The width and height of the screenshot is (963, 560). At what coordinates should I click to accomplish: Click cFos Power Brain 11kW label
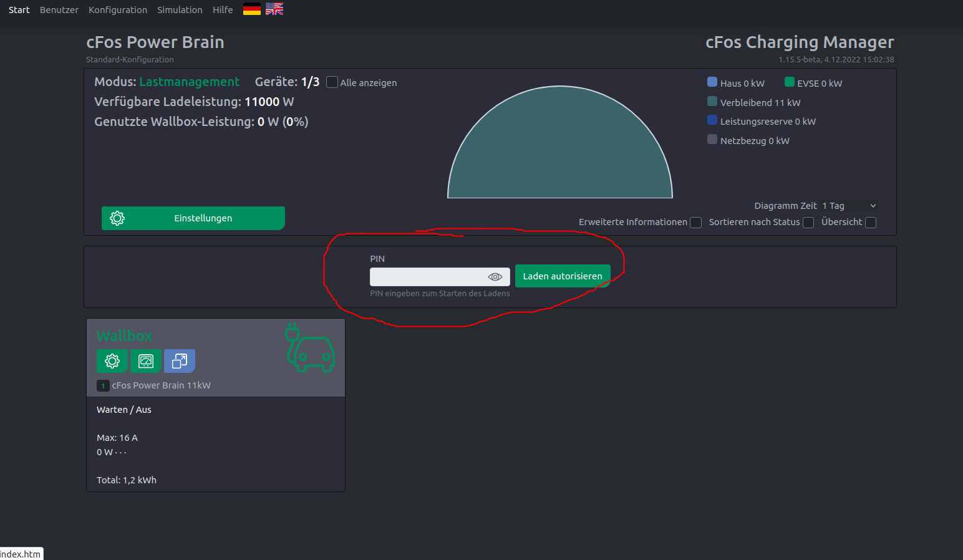[162, 385]
